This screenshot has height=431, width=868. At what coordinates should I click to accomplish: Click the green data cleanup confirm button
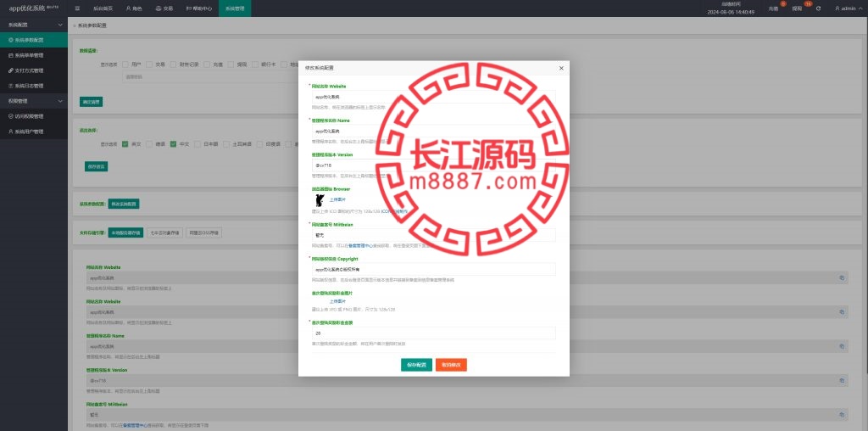[91, 102]
